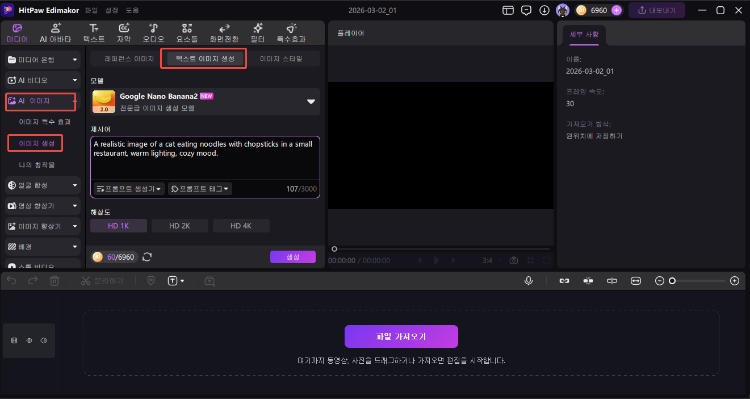Toggle the track visibility eye icon

[29, 341]
